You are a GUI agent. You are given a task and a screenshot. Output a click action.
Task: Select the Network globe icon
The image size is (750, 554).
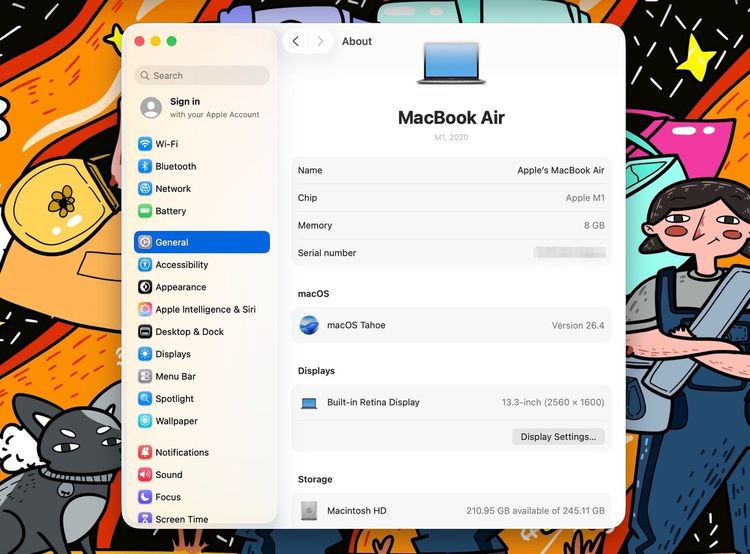coord(145,188)
